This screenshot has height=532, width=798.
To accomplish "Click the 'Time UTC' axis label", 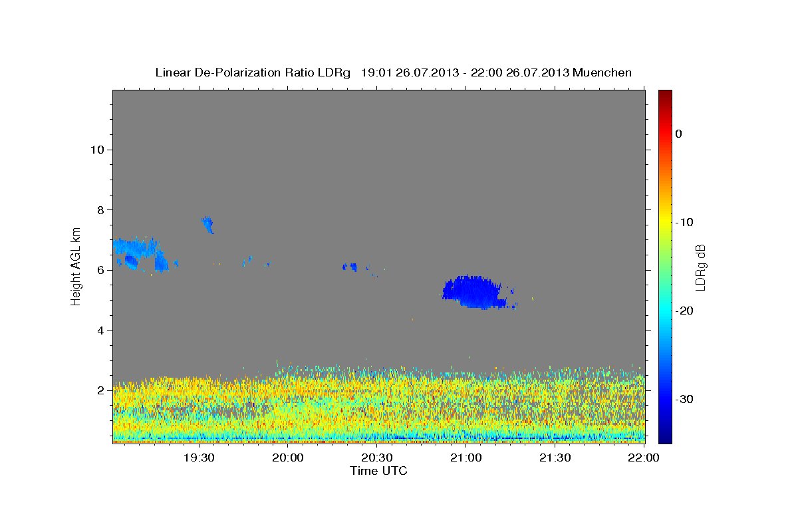I will coord(378,471).
